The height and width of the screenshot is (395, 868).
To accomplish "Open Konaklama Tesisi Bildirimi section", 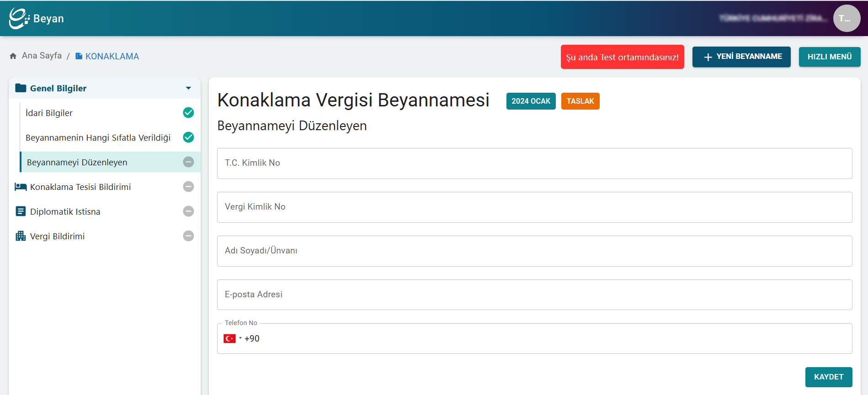I will tap(105, 187).
